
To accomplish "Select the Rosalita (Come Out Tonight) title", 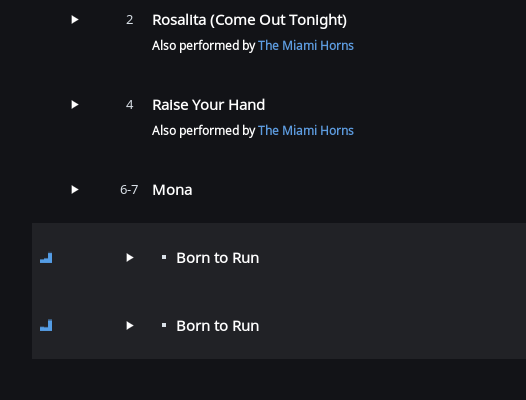I will pyautogui.click(x=249, y=20).
